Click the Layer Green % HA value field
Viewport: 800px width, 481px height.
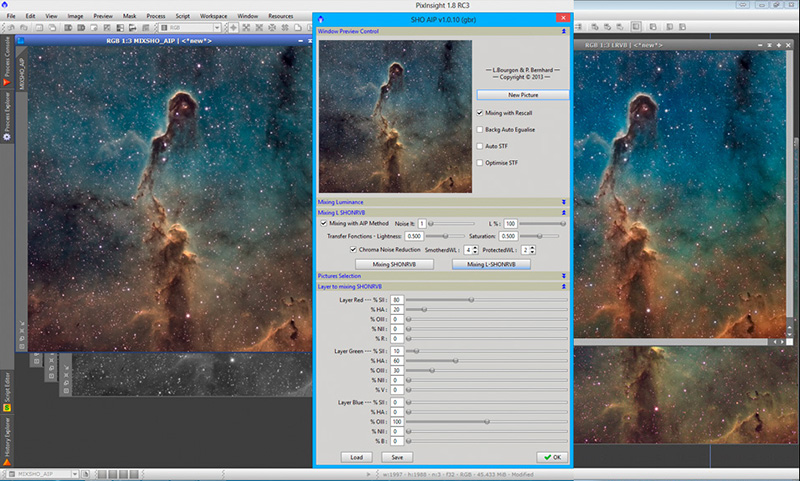point(398,361)
